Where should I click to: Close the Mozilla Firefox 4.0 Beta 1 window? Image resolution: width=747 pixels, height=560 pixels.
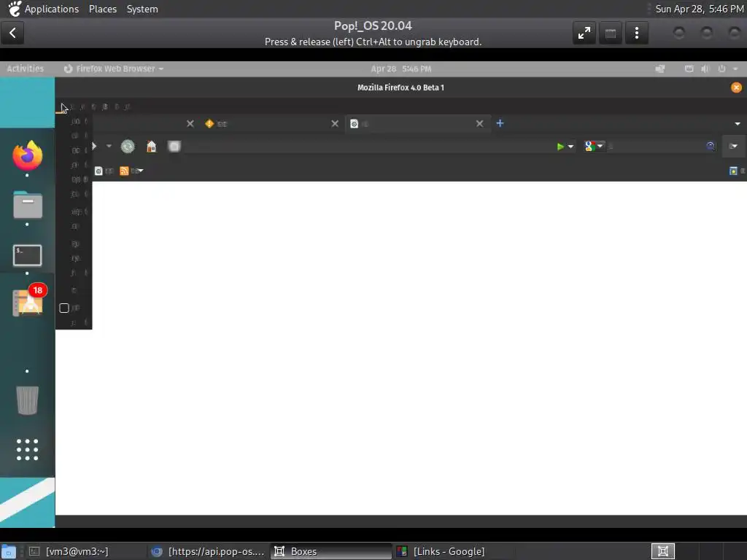[x=736, y=87]
